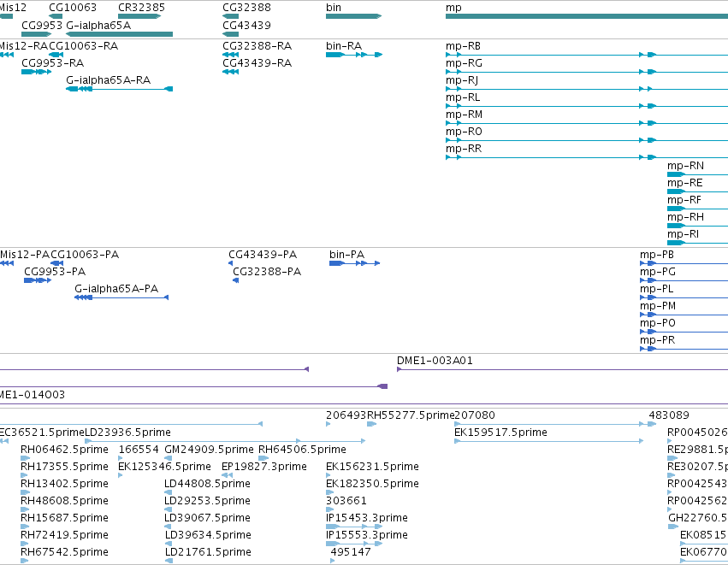
Task: Select transcript label mp-RM
Action: click(x=464, y=115)
